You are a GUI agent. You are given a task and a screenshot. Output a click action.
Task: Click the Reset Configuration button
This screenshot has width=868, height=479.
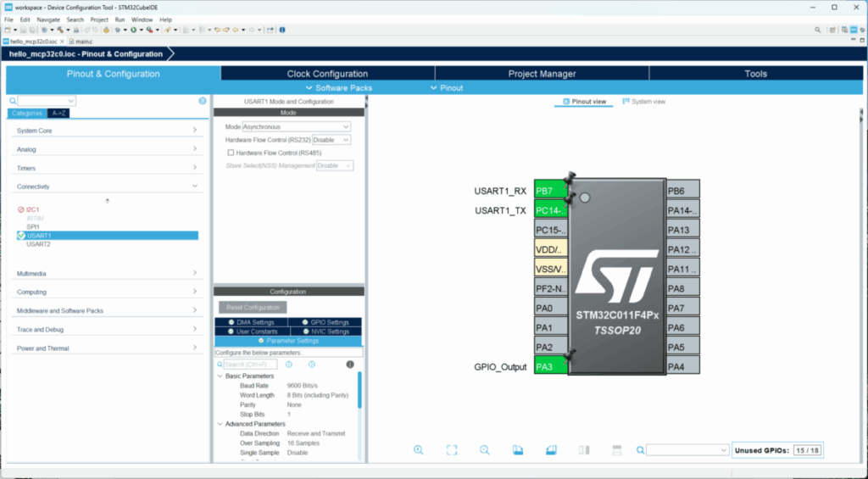coord(253,307)
